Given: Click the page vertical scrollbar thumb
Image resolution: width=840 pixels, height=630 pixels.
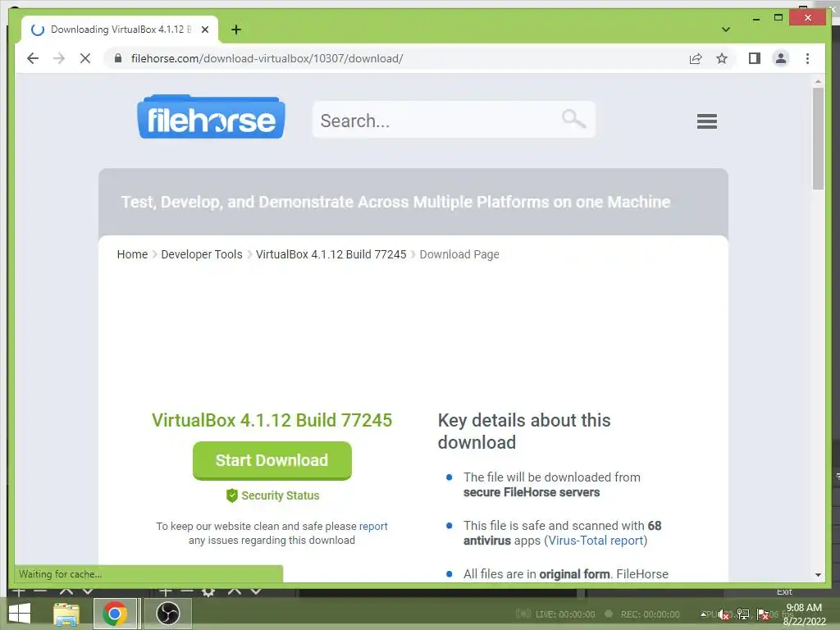Looking at the screenshot, I should click(818, 138).
